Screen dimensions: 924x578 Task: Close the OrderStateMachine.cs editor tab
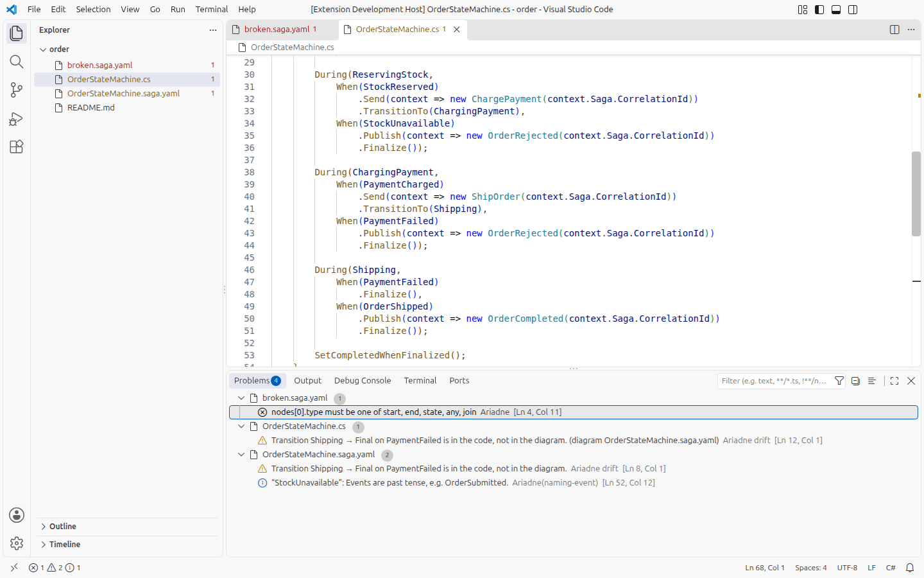[457, 30]
